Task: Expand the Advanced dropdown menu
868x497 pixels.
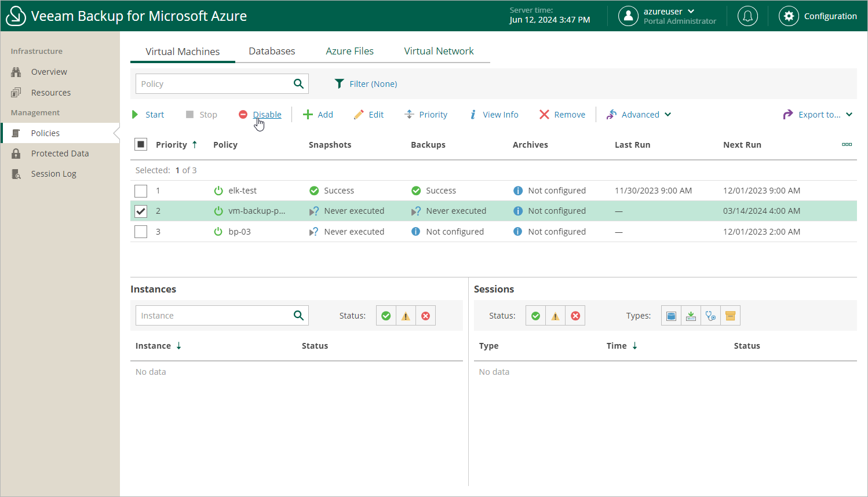Action: 639,115
